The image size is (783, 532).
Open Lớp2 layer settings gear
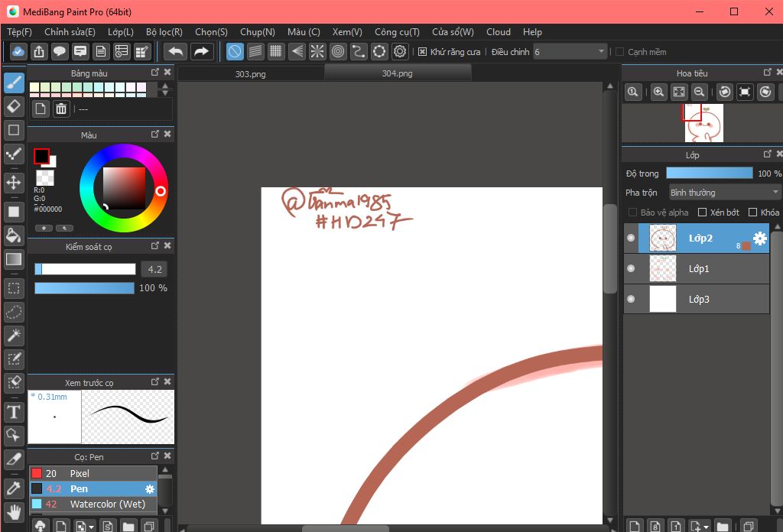coord(759,238)
